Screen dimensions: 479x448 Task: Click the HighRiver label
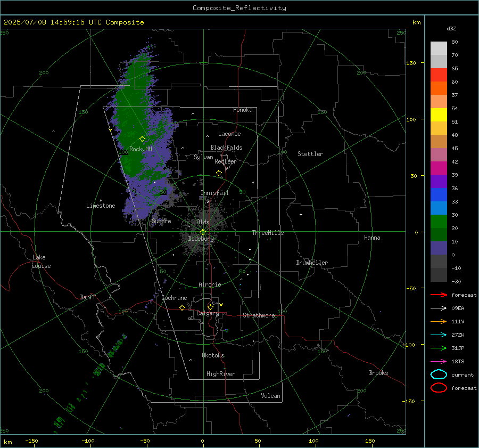(221, 374)
